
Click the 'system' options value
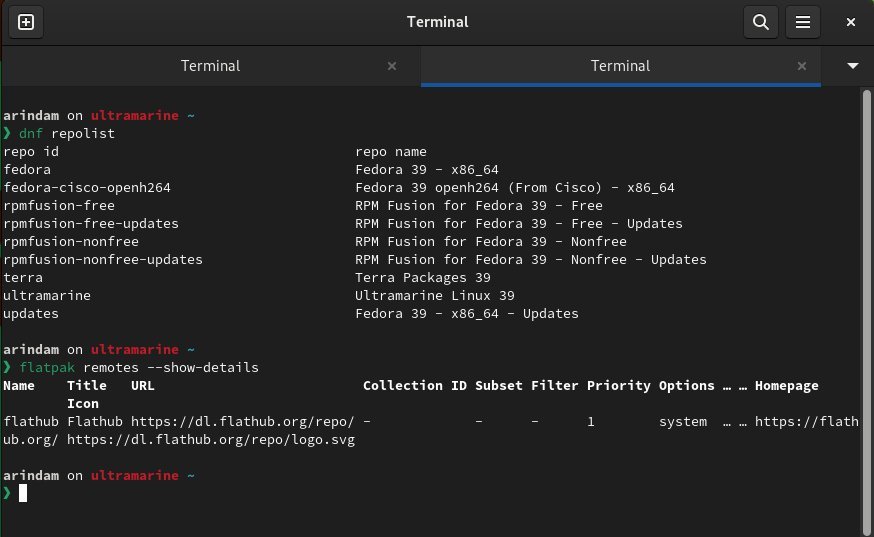point(683,422)
